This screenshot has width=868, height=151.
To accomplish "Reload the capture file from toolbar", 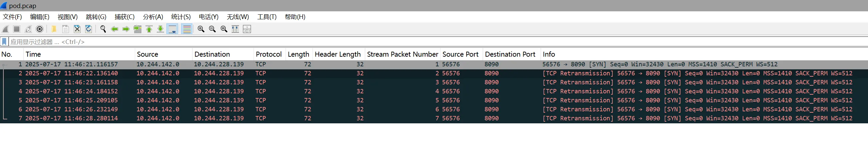I will coord(89,29).
